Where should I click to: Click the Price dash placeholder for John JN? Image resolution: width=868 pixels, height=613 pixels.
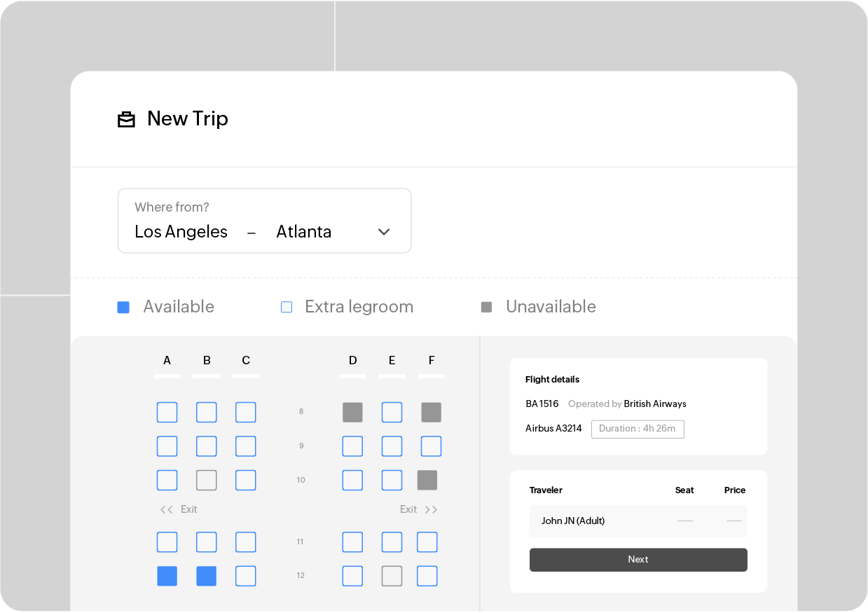point(733,521)
